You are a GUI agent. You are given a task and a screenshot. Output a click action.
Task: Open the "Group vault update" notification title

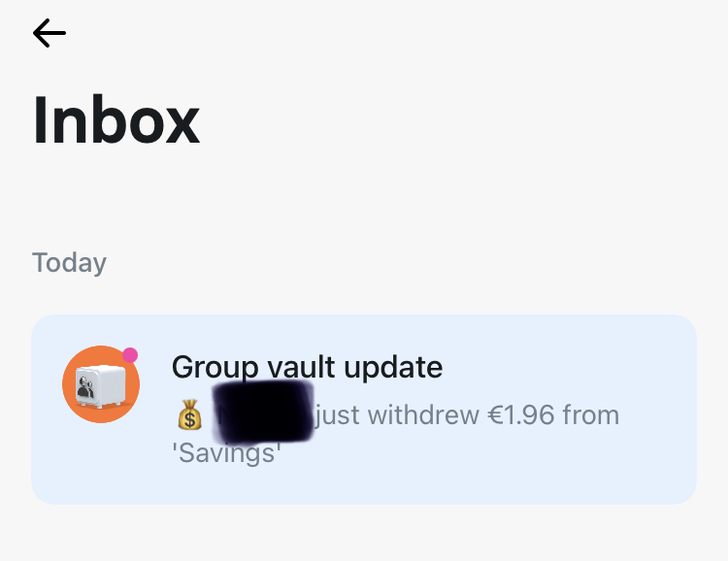pos(307,368)
